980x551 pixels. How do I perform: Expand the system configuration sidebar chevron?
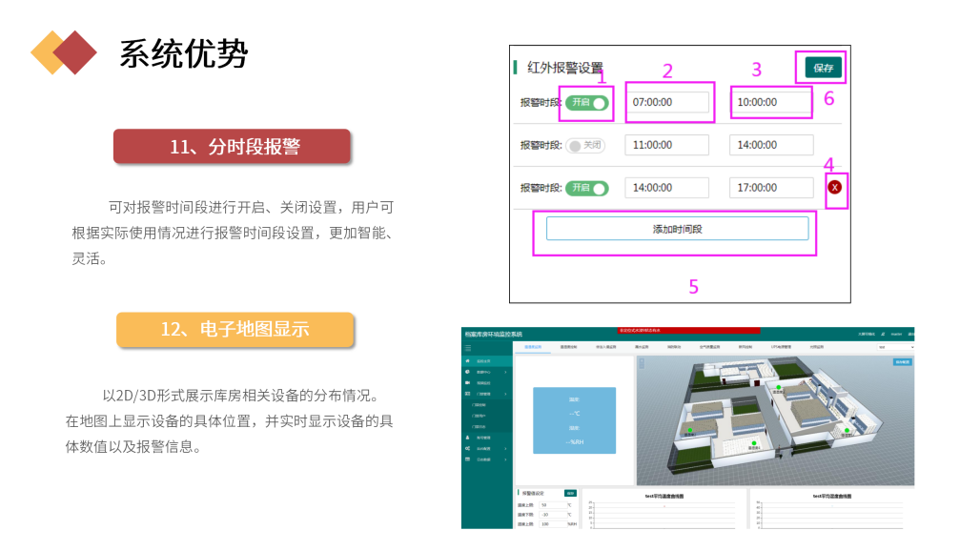point(505,447)
